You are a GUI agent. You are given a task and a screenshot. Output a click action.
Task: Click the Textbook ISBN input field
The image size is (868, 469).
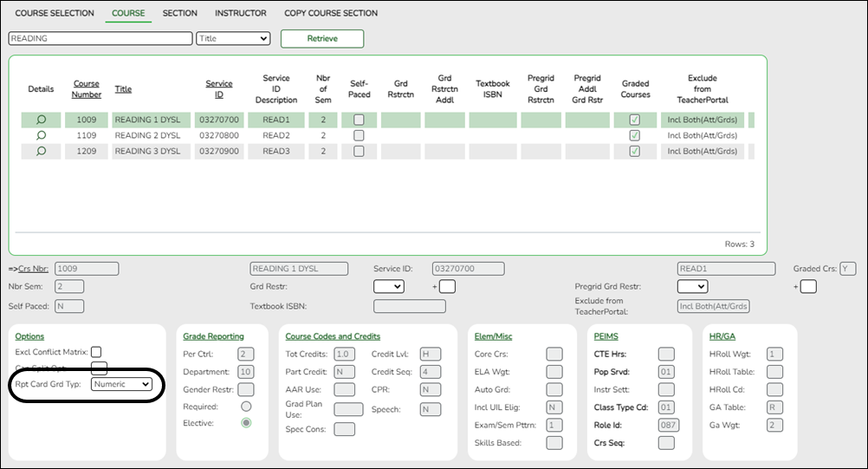click(x=409, y=306)
